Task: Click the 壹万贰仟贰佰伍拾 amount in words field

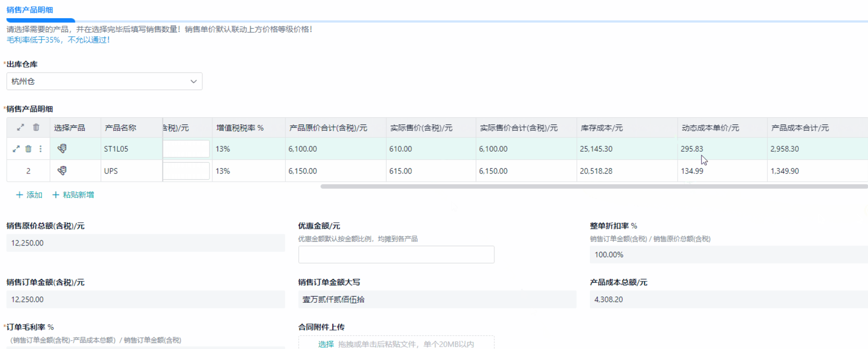Action: [x=437, y=299]
